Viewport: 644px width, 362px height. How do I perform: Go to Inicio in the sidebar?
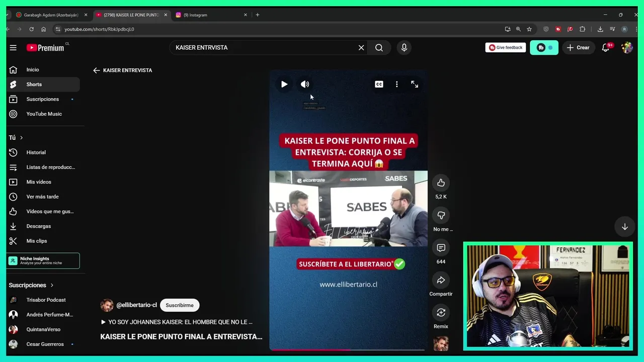coord(43,70)
